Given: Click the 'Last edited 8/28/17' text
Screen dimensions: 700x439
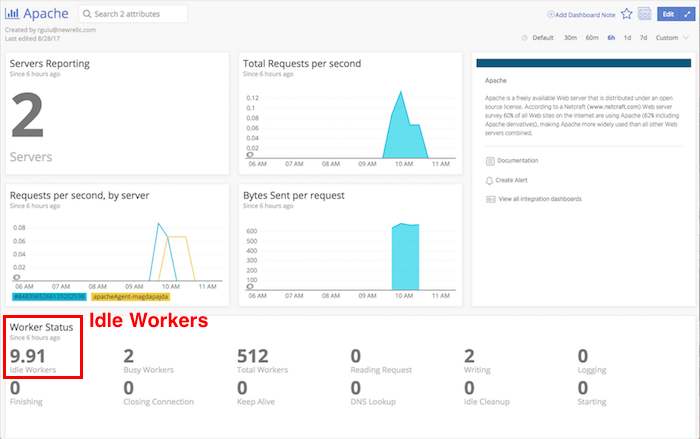Looking at the screenshot, I should click(x=32, y=38).
